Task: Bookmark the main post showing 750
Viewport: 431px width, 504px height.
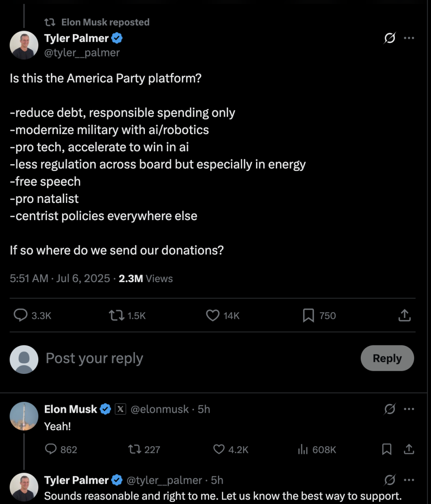Action: [x=309, y=316]
